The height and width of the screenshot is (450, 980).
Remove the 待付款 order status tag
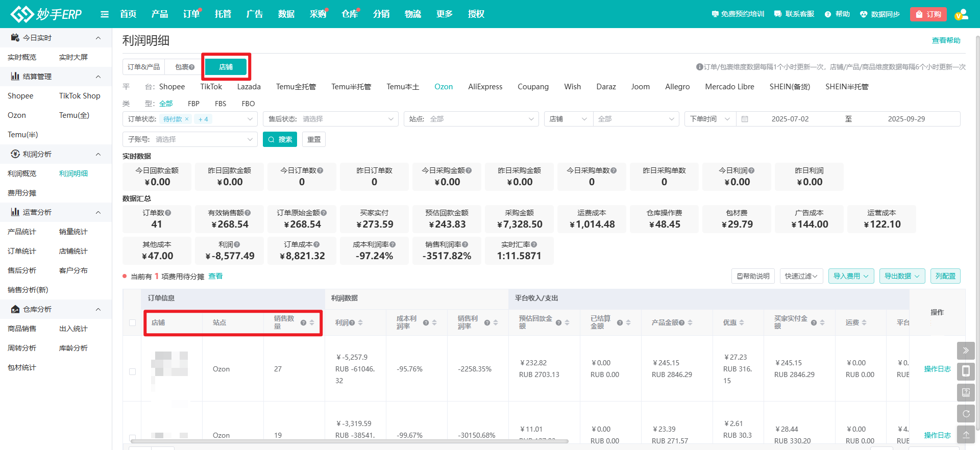(187, 119)
